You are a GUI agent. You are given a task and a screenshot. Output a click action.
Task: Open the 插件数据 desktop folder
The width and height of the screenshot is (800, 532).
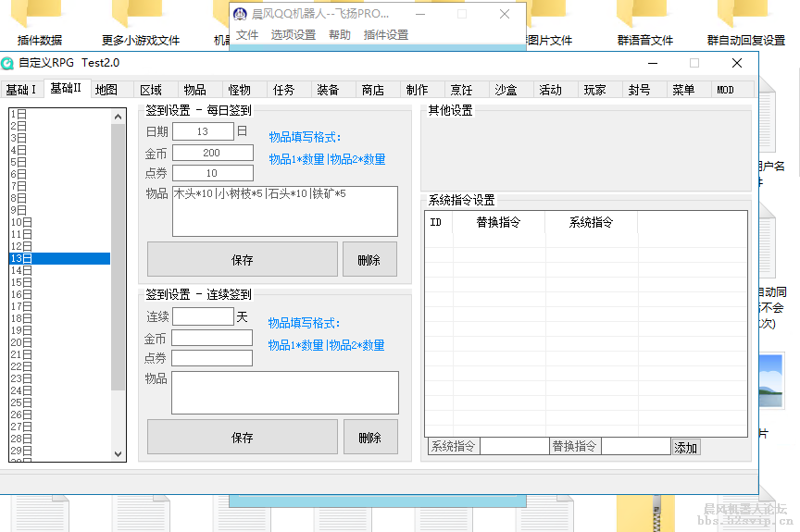pyautogui.click(x=39, y=23)
